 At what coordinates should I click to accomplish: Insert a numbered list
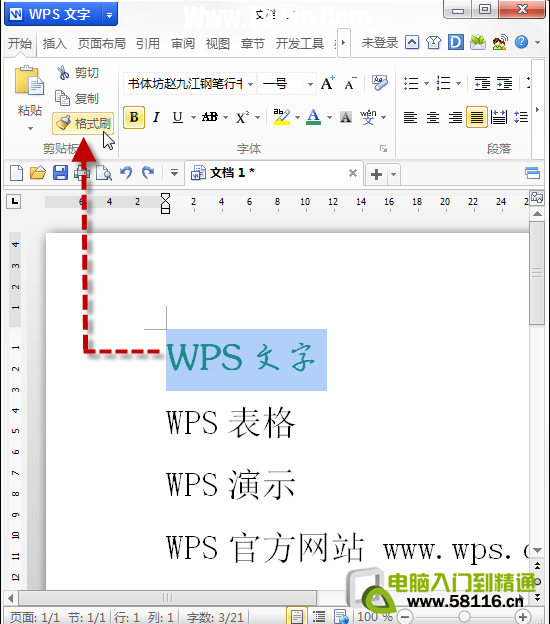(443, 83)
